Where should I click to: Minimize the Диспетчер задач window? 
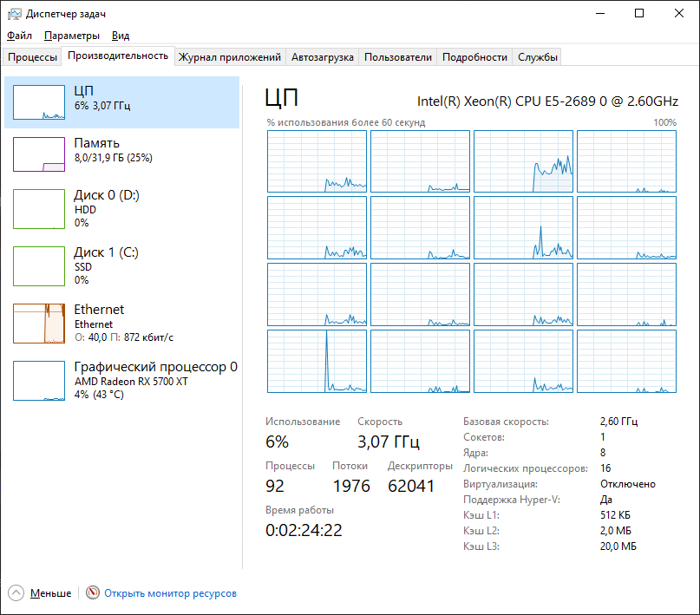pos(600,13)
